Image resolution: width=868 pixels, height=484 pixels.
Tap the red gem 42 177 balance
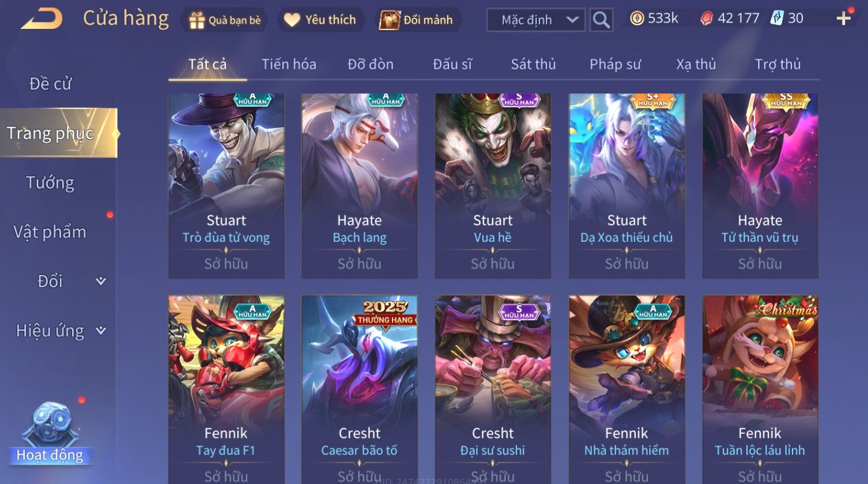pos(730,18)
